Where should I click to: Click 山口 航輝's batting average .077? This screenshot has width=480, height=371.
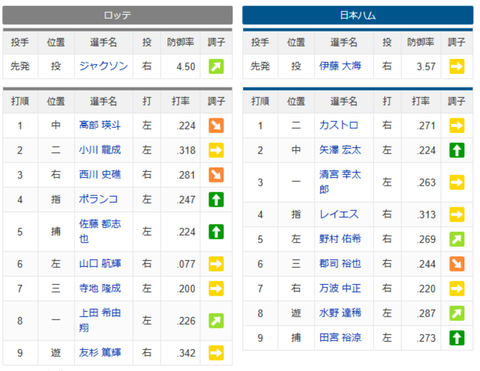point(186,264)
